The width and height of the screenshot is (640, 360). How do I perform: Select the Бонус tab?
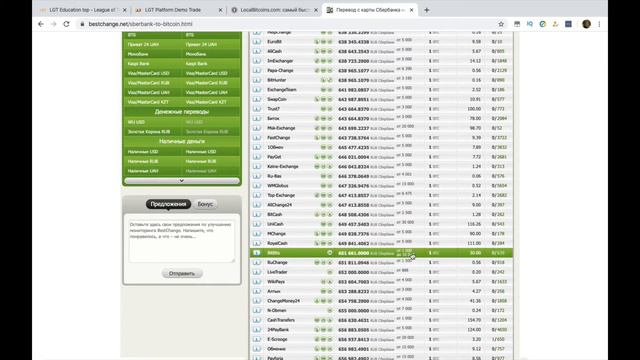point(205,204)
